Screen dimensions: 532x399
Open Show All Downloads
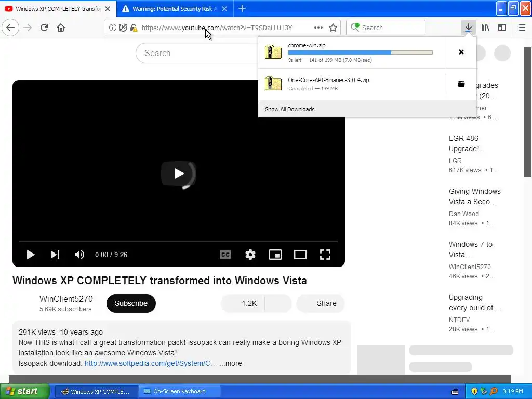(290, 109)
